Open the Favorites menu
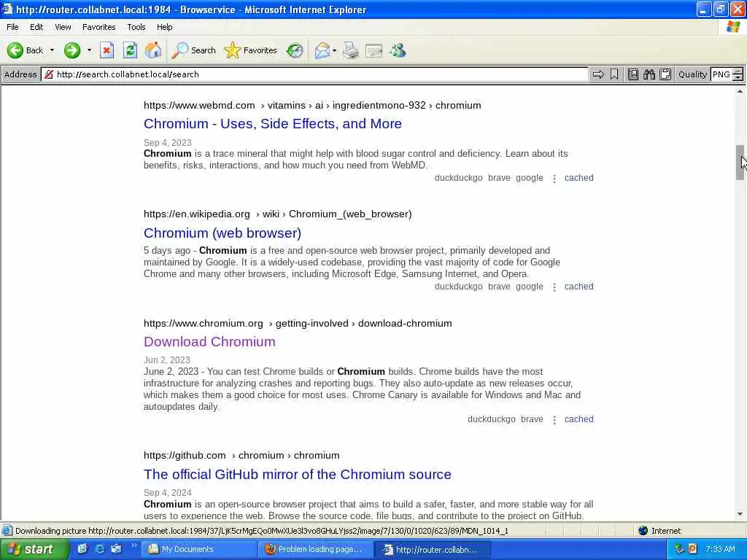This screenshot has width=747, height=560. point(98,27)
